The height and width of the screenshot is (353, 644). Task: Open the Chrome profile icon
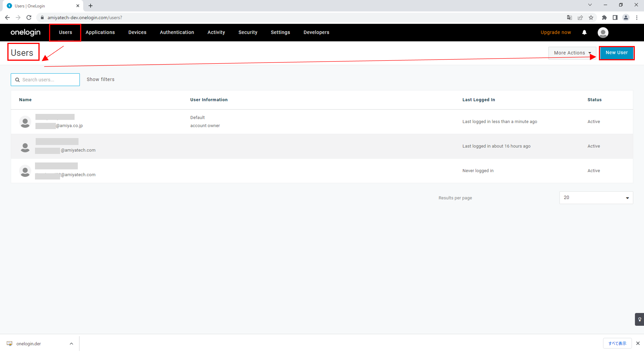pos(626,17)
